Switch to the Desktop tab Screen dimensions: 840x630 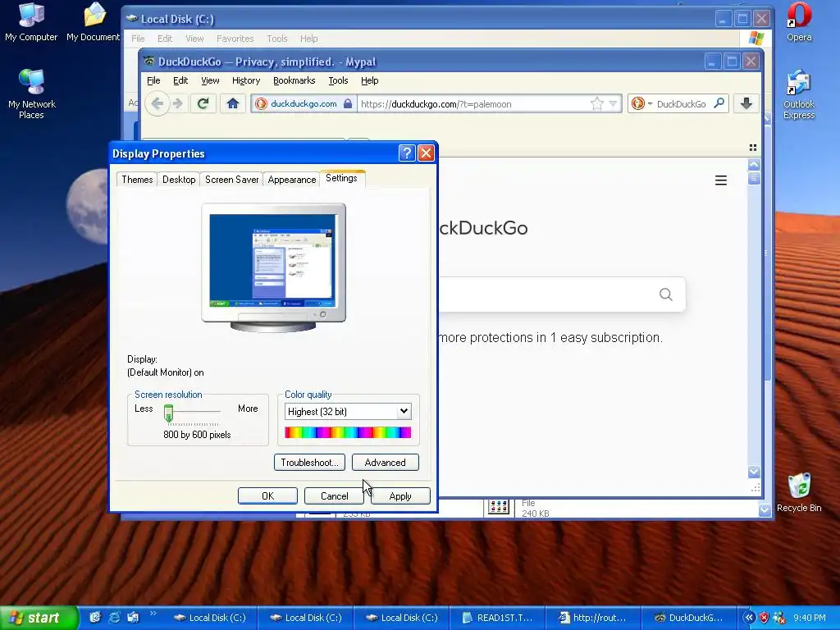[179, 180]
